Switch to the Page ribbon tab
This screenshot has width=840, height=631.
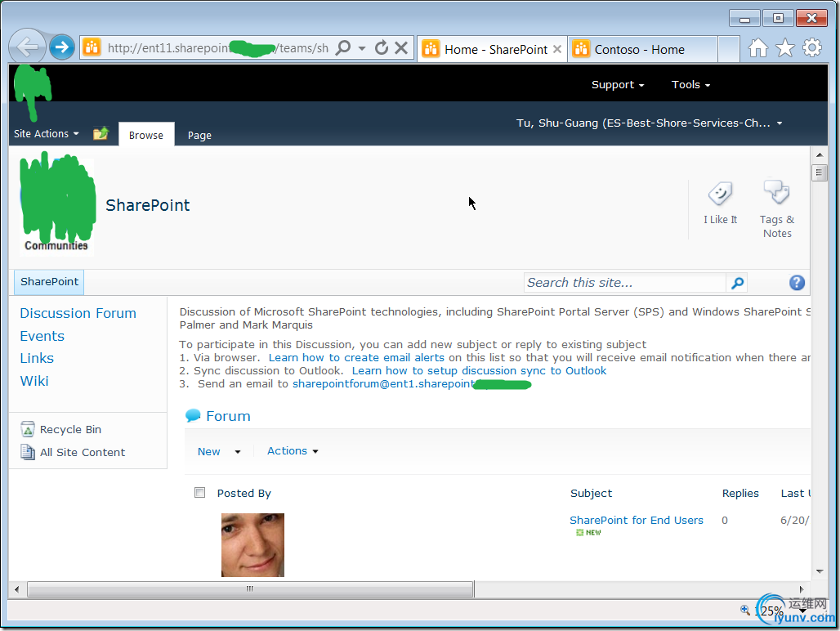(x=199, y=135)
